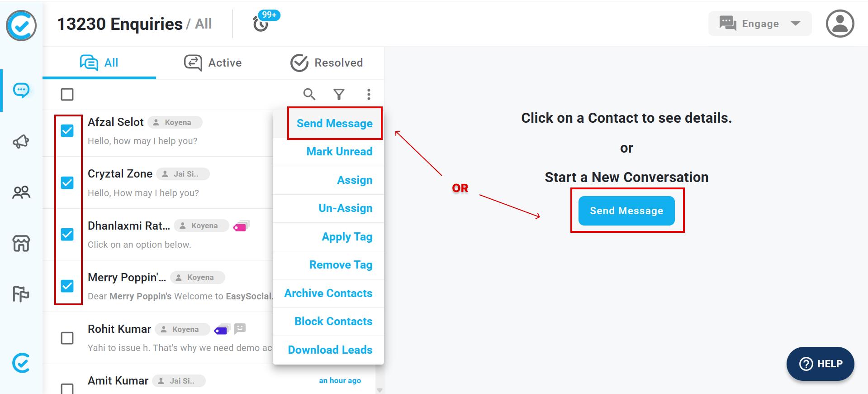Select Archive Contacts menu entry

click(x=328, y=293)
